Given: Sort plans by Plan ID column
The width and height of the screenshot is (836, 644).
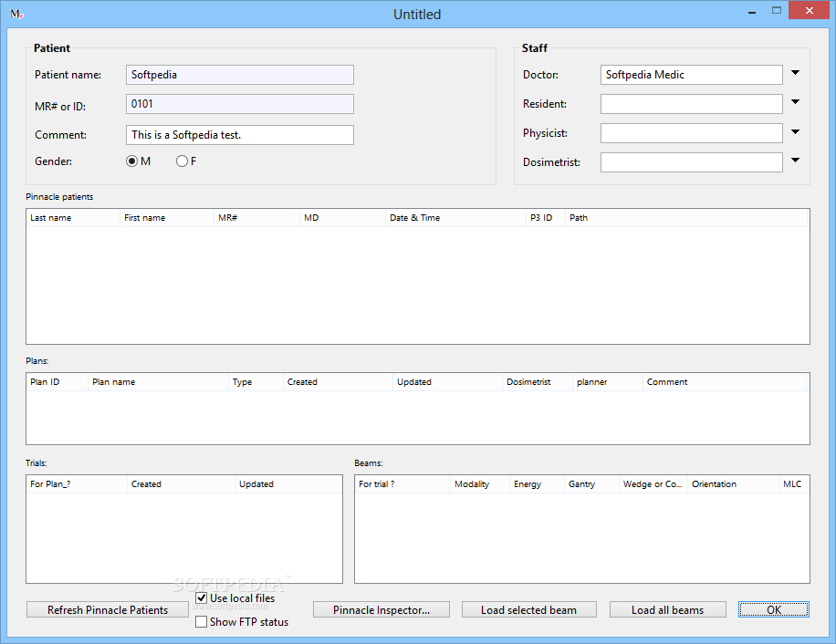Looking at the screenshot, I should pos(57,381).
